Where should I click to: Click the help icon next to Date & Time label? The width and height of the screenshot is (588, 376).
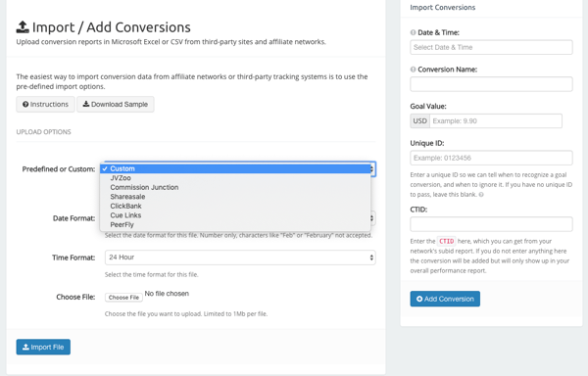413,32
